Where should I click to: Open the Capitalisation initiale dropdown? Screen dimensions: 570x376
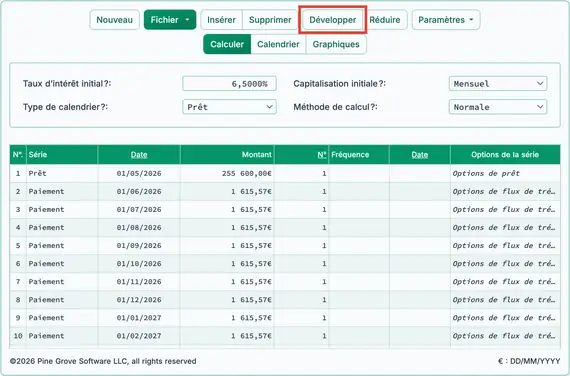(498, 84)
